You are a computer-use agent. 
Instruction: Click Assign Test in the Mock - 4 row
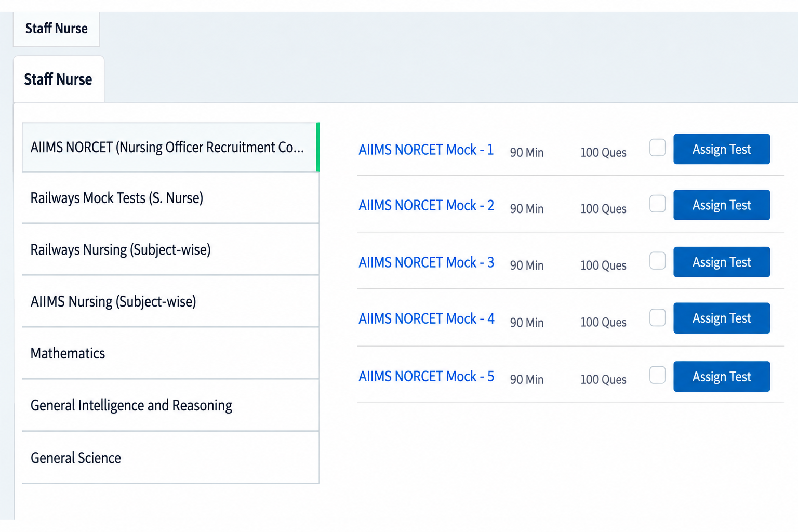(x=722, y=318)
